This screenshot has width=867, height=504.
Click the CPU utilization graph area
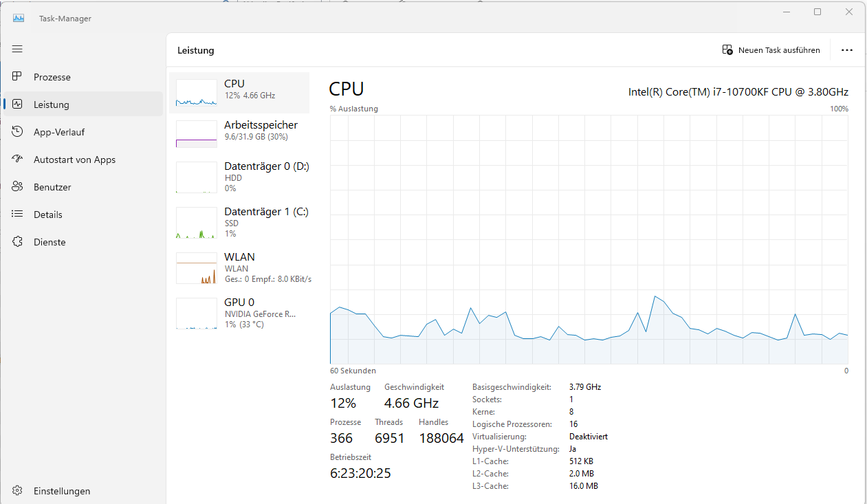click(x=588, y=241)
